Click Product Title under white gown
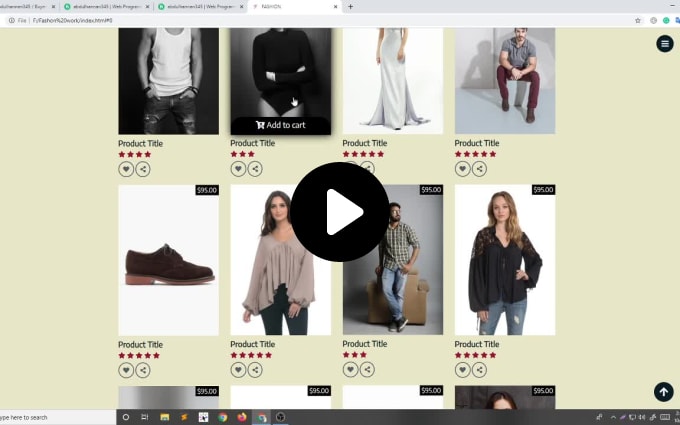Viewport: 680px width, 425px height. pyautogui.click(x=365, y=143)
